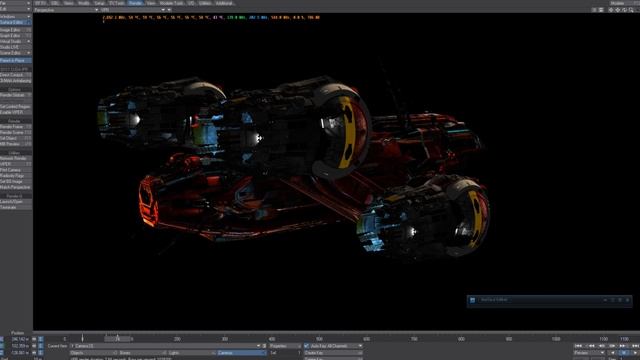Click the Create Key button
640x360 pixels.
[333, 353]
